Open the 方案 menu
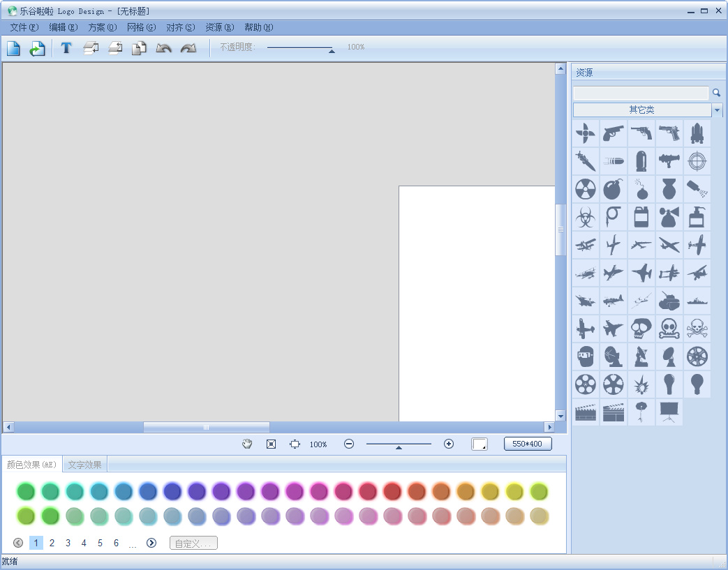The image size is (728, 570). click(102, 27)
